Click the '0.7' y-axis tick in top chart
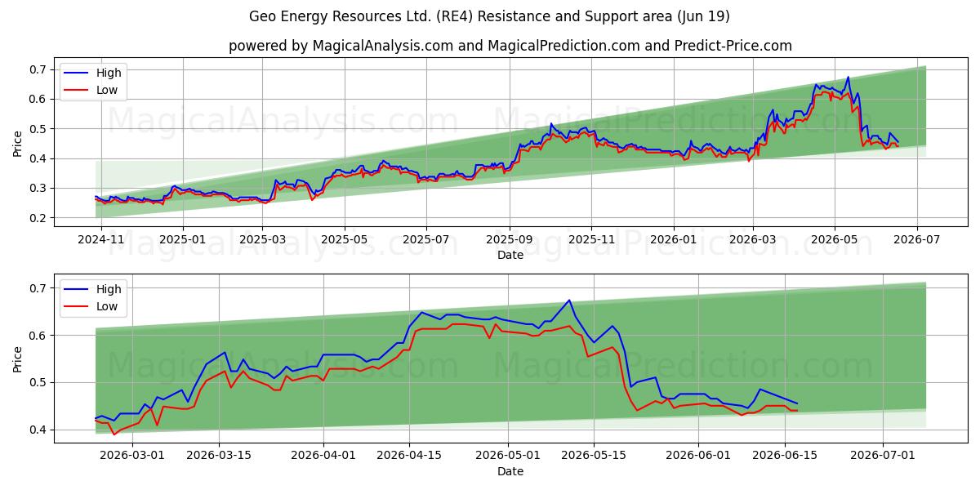980x490 pixels. (38, 69)
